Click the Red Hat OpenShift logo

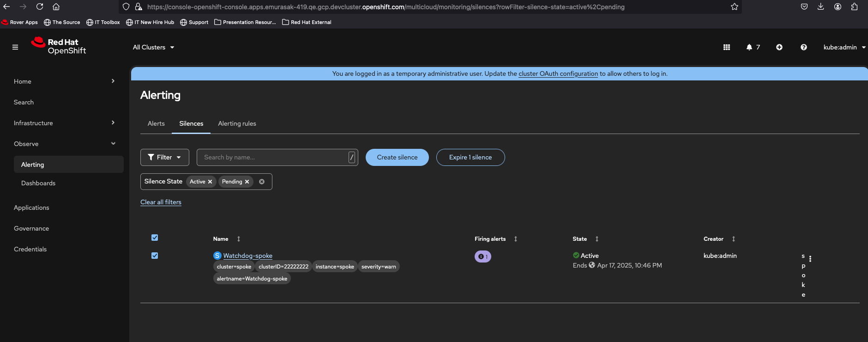click(x=59, y=46)
